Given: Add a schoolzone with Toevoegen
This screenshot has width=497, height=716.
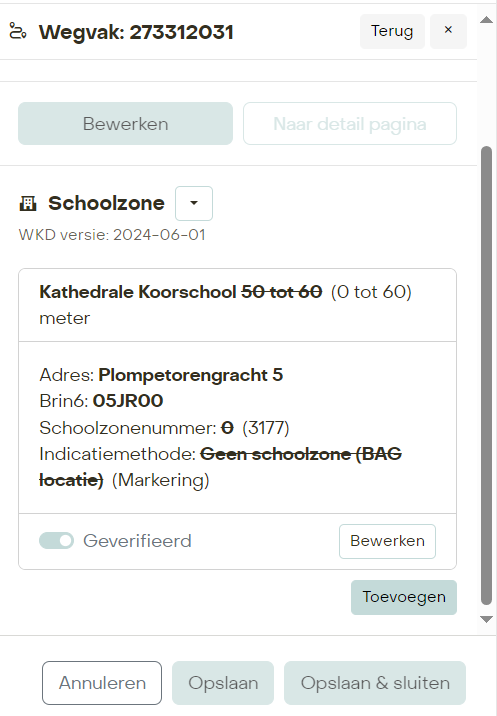Looking at the screenshot, I should pos(404,597).
